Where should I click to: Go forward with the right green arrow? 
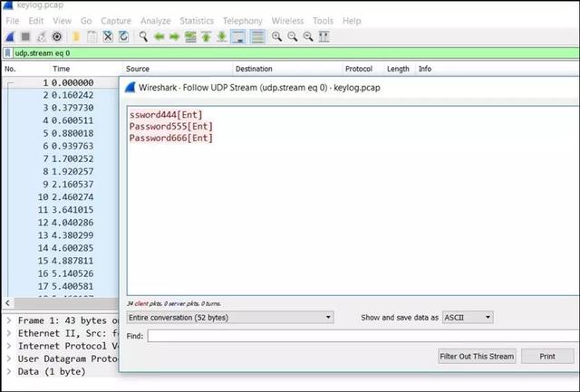point(175,36)
